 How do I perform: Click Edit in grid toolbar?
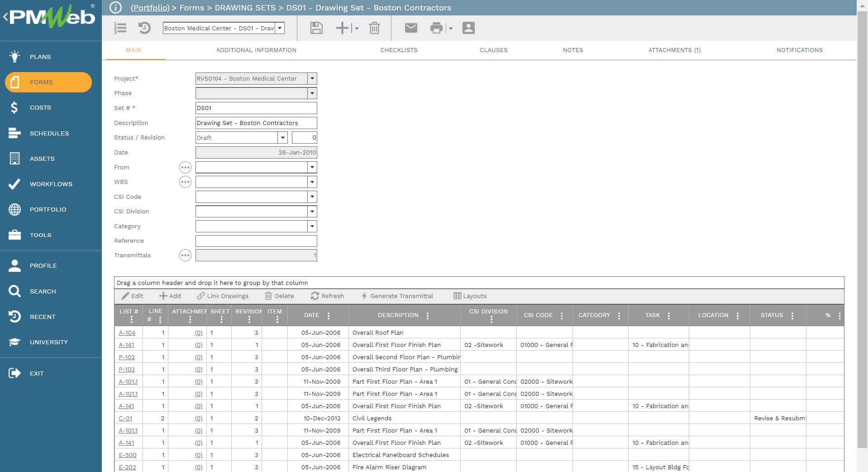(x=132, y=296)
